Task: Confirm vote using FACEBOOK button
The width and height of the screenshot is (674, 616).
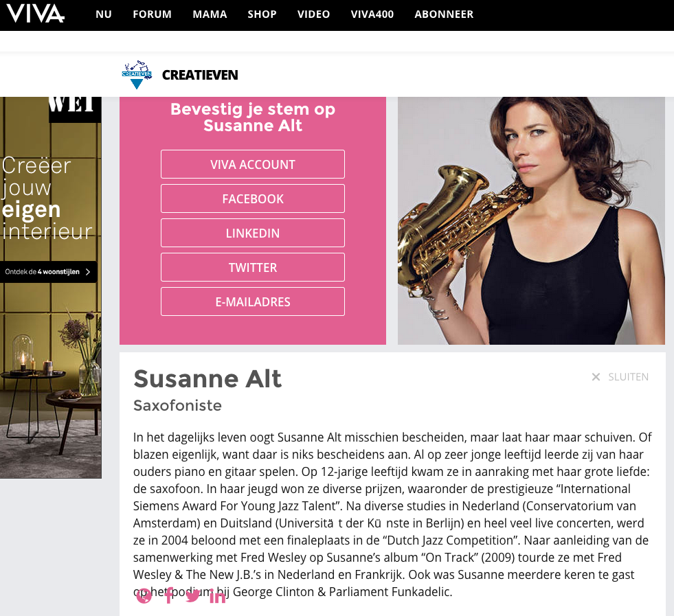Action: (253, 198)
